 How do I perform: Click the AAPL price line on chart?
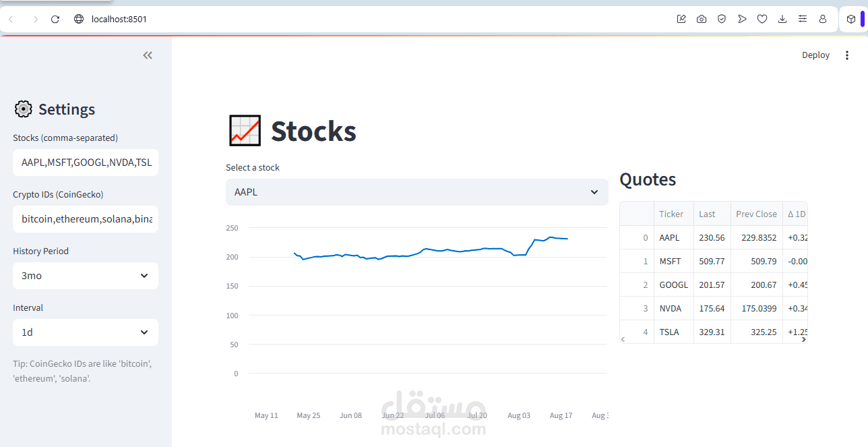coord(431,250)
